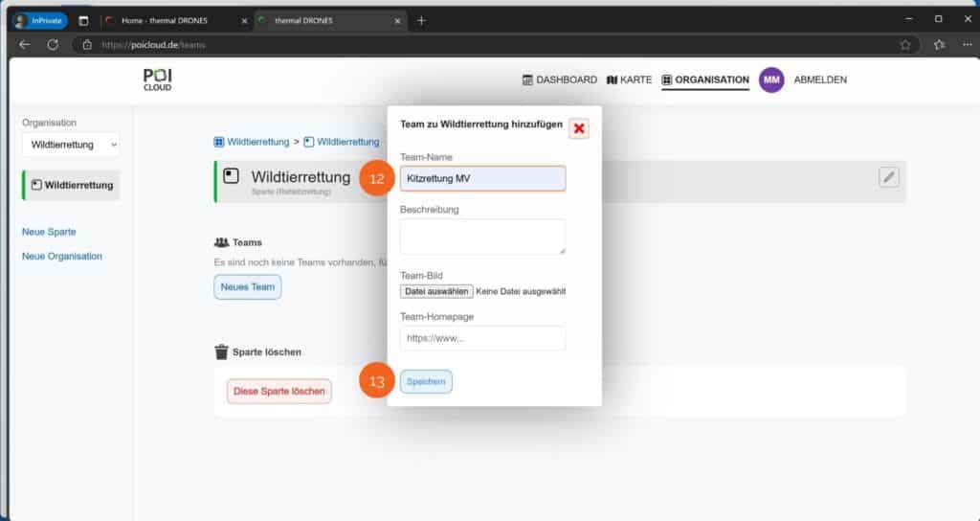Screen dimensions: 980x521
Task: Close the add team dialog with red X
Action: click(x=579, y=128)
